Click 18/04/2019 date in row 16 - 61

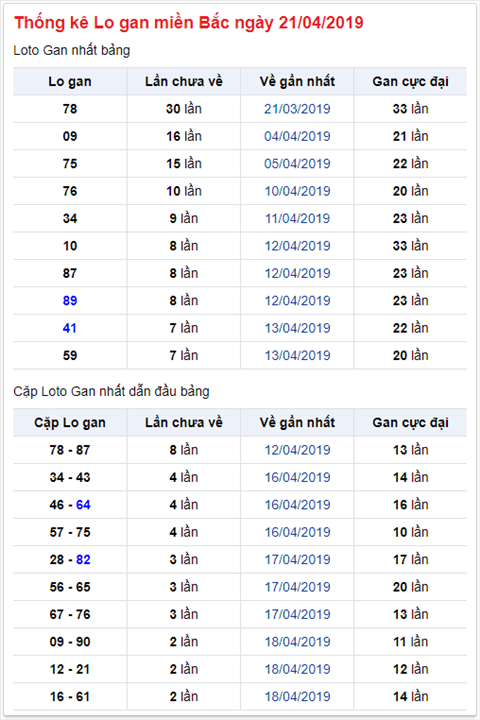point(297,697)
